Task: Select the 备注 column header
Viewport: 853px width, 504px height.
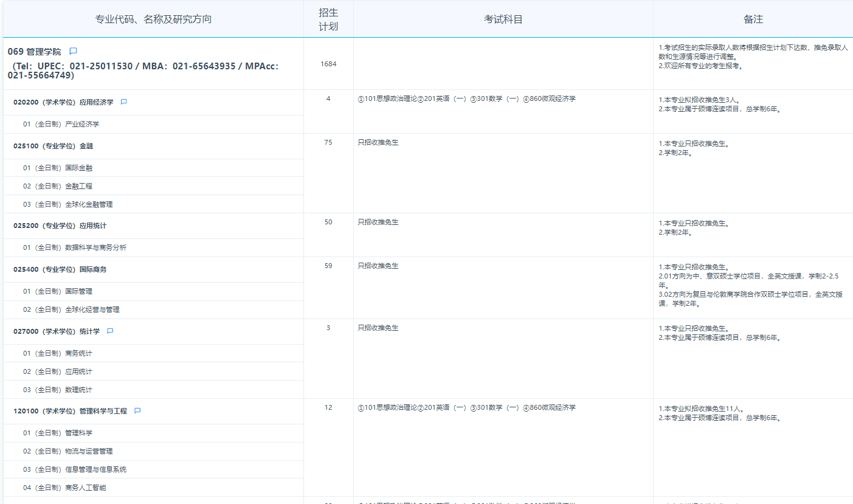Action: point(753,19)
